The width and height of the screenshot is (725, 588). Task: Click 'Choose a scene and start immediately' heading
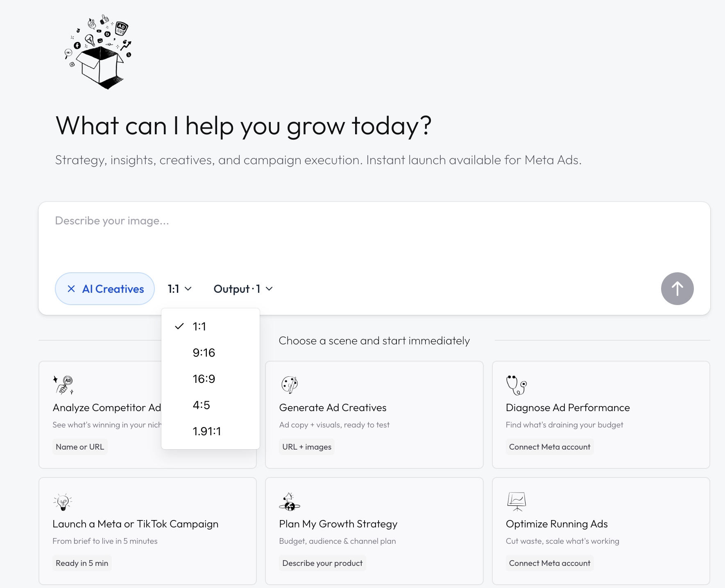(374, 341)
